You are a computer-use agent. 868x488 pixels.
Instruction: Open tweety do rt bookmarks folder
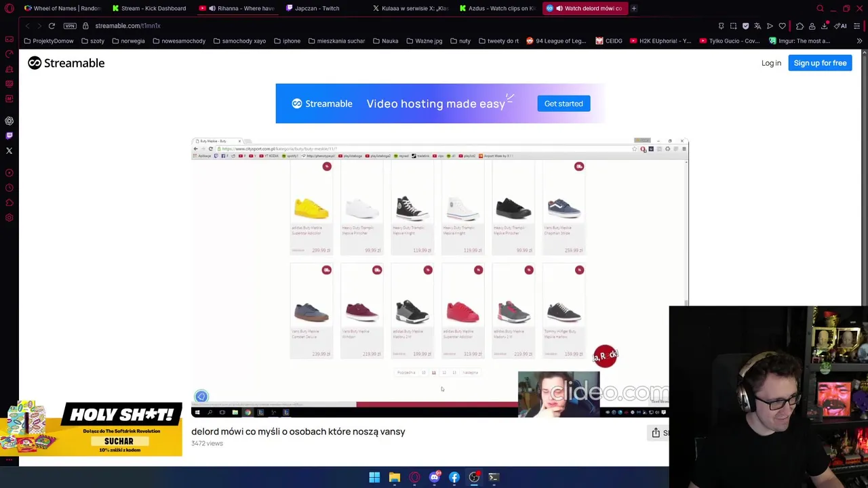point(498,41)
